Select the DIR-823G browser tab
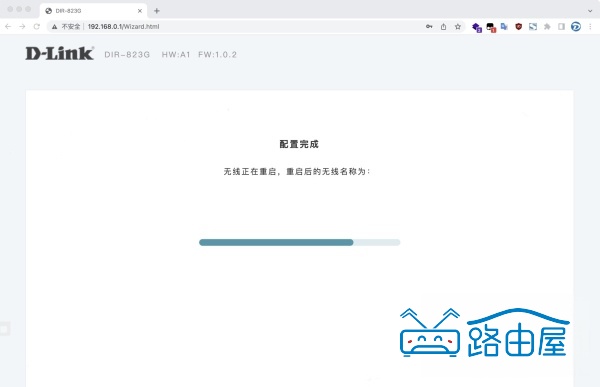This screenshot has height=387, width=600. [93, 11]
